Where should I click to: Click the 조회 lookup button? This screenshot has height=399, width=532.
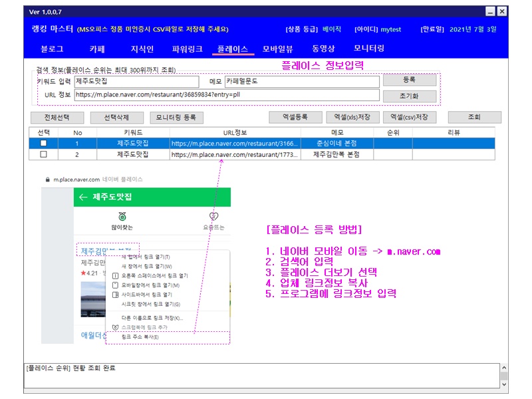pyautogui.click(x=475, y=118)
